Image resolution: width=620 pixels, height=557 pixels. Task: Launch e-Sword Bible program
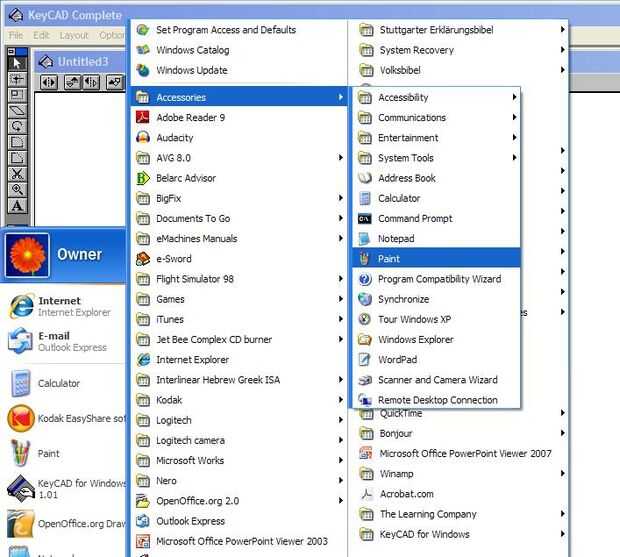(239, 259)
